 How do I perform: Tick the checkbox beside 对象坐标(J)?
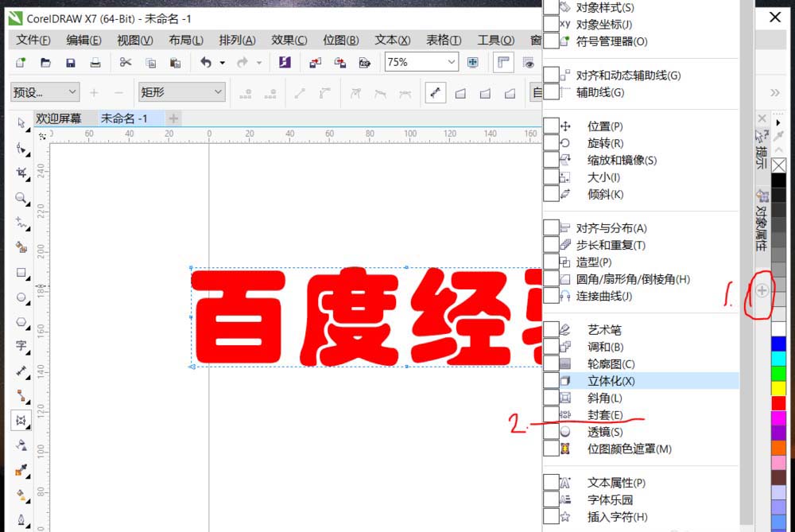coord(551,24)
